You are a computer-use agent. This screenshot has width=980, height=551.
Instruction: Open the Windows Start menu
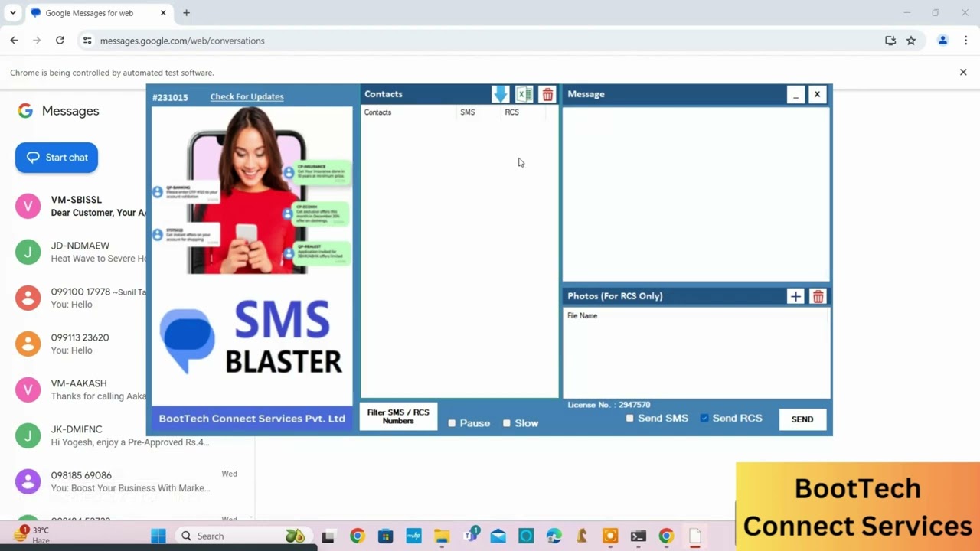coord(158,536)
